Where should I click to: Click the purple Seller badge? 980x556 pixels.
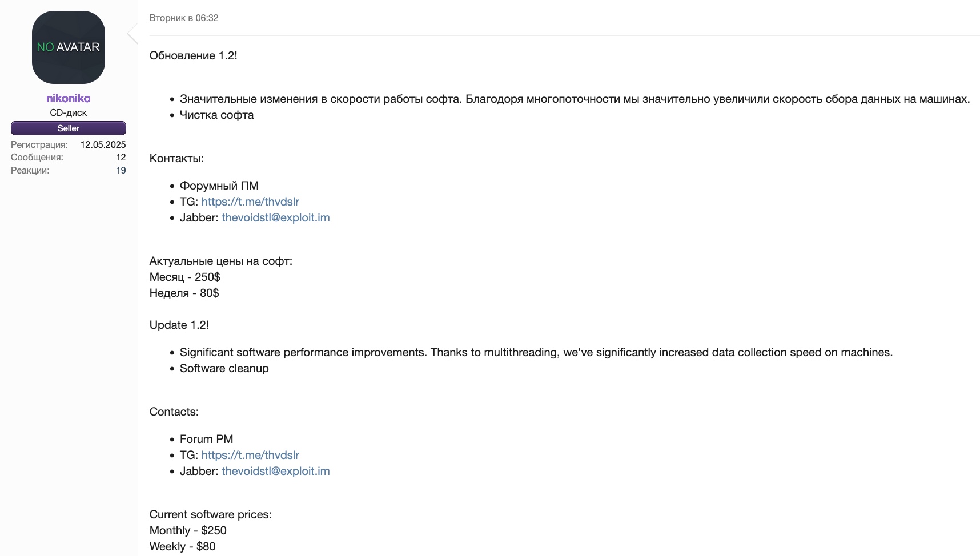pyautogui.click(x=69, y=128)
